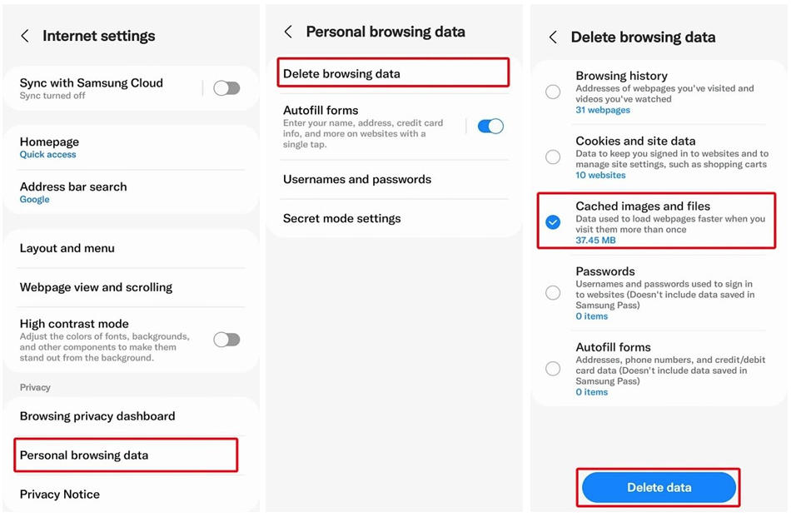Open Layout and menu settings
Screen dimensions: 791x532
click(132, 248)
